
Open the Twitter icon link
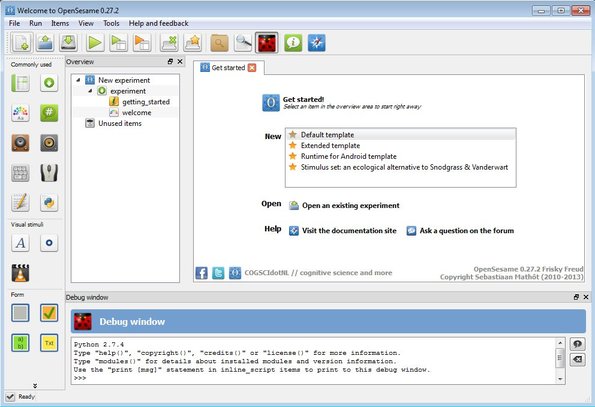point(218,273)
